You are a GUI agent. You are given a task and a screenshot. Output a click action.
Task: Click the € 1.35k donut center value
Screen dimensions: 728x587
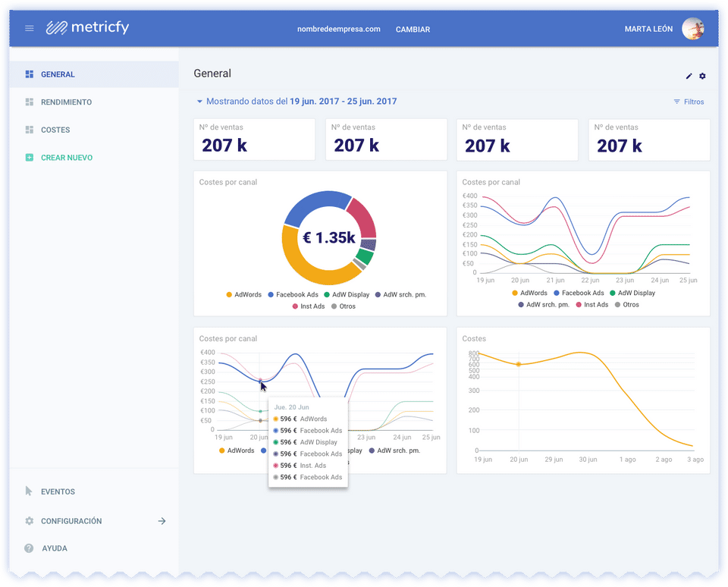click(x=328, y=238)
